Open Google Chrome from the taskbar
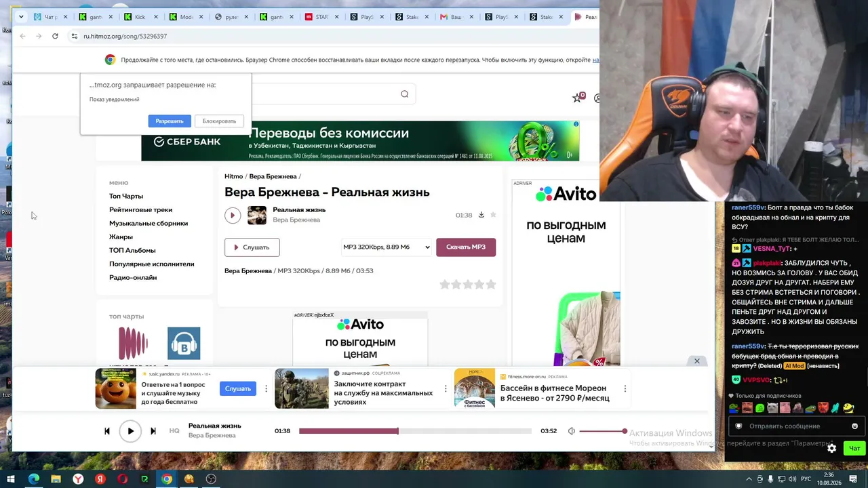The height and width of the screenshot is (488, 868). tap(167, 479)
